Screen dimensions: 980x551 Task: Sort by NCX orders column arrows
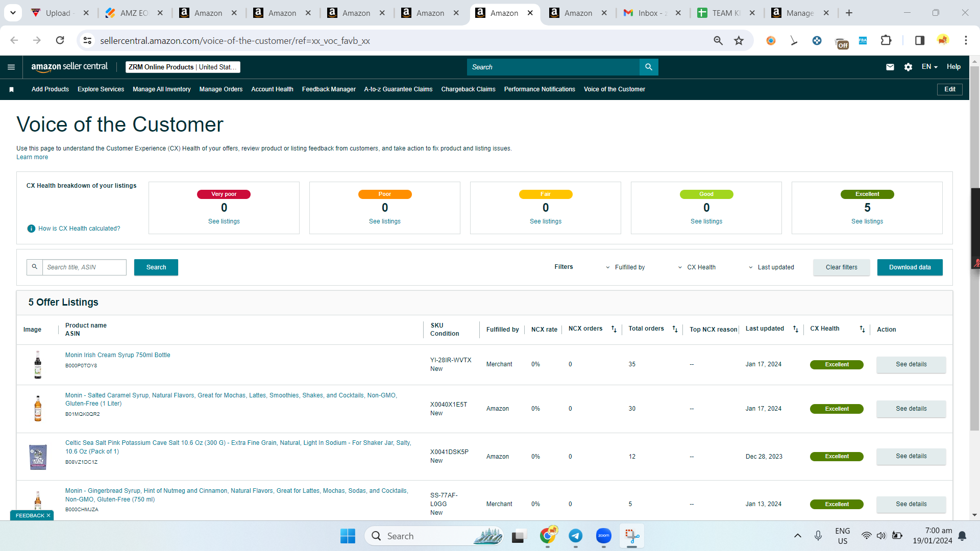[x=614, y=329]
